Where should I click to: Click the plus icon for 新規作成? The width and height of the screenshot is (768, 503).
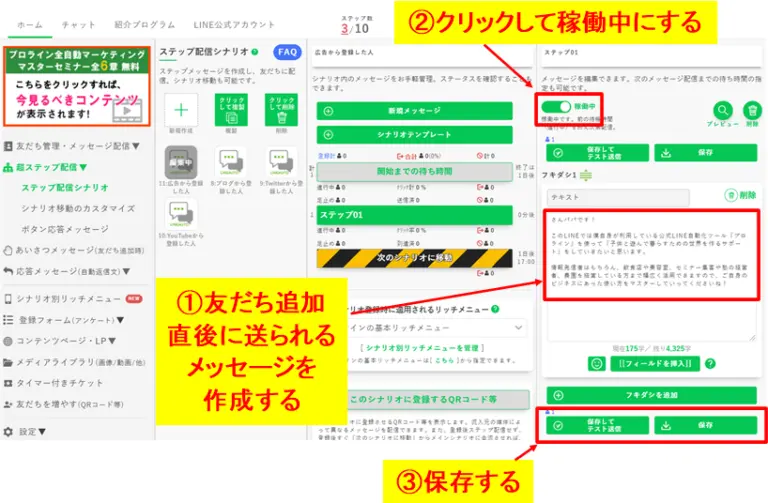pos(181,110)
